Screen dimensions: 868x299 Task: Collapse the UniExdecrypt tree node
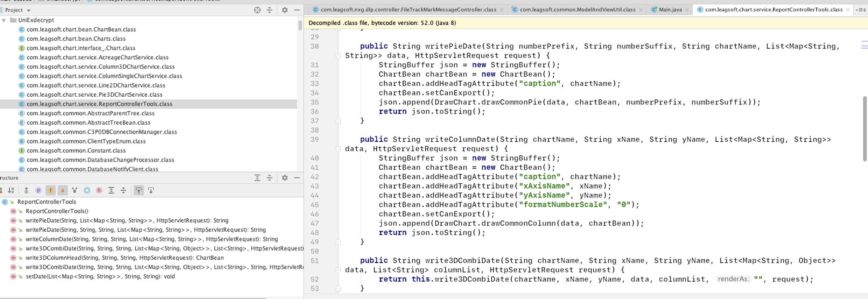point(4,20)
